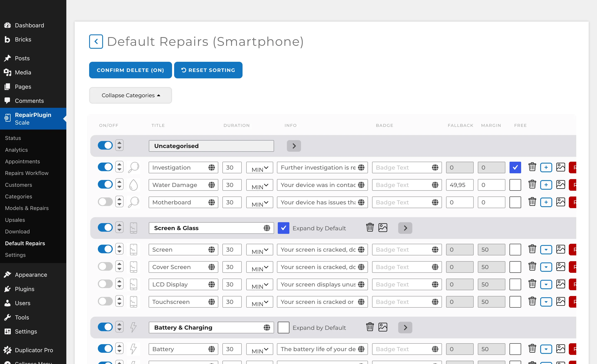Uncheck Expand by Default for Screen & Glass
Image resolution: width=597 pixels, height=364 pixels.
(284, 228)
